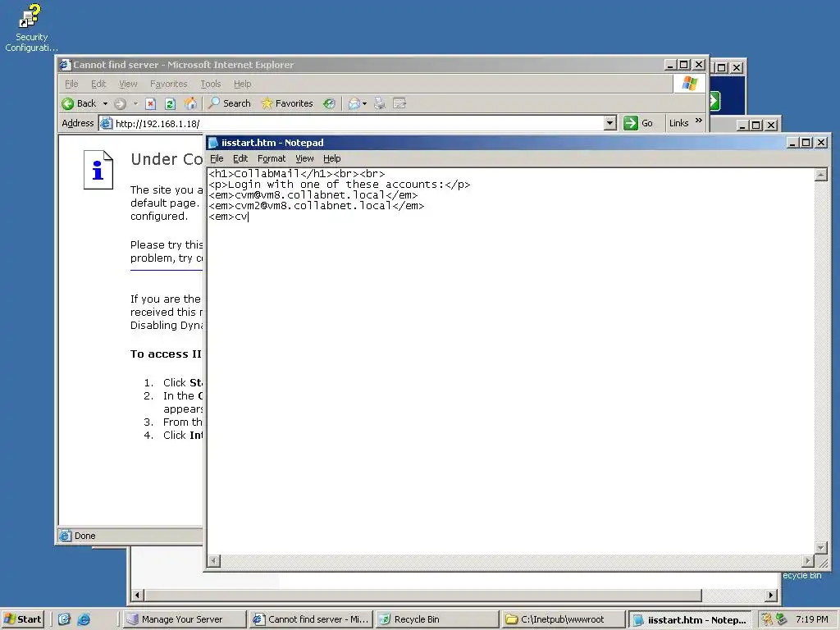This screenshot has height=630, width=840.
Task: Click the Notepad horizontal scrollbar right arrow
Action: [x=808, y=561]
